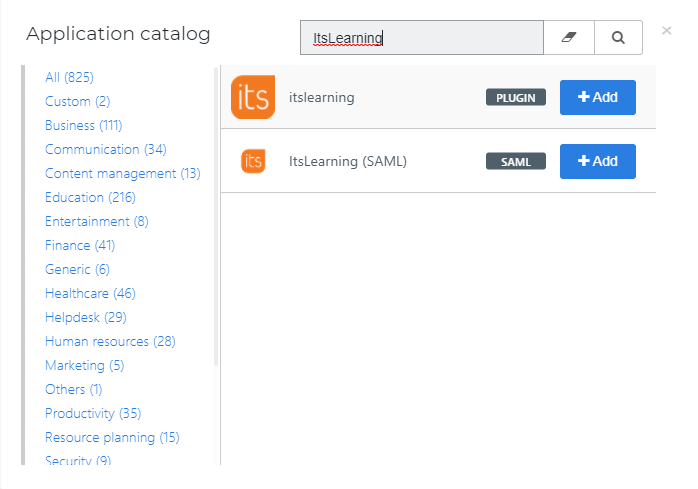Viewport: 698px width, 489px height.
Task: Filter by Productivity (35) category
Action: click(93, 414)
